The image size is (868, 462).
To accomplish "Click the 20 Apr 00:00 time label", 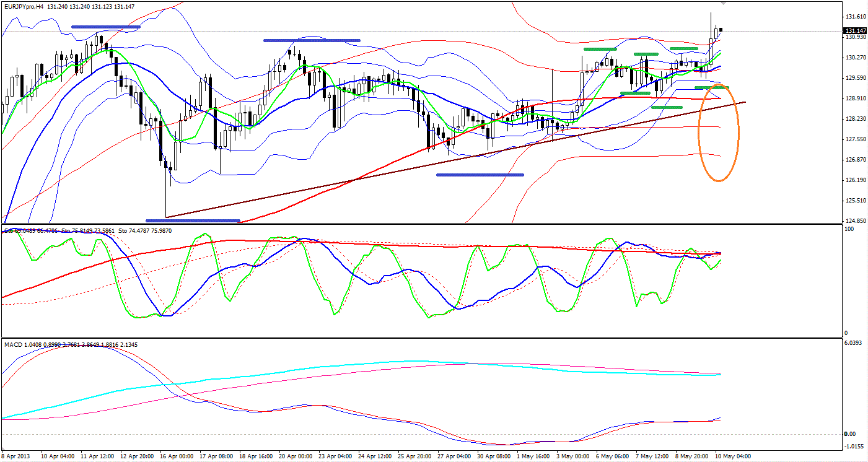I will [x=295, y=456].
